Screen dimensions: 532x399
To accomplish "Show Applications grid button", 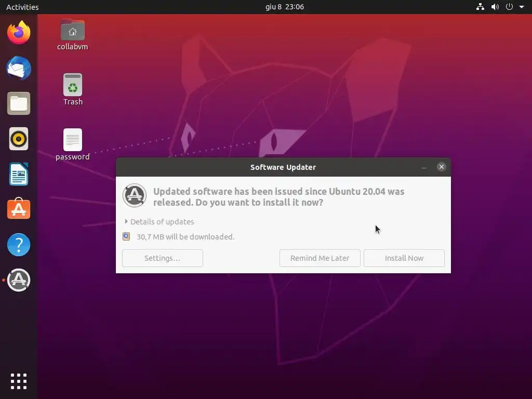I will (x=19, y=381).
